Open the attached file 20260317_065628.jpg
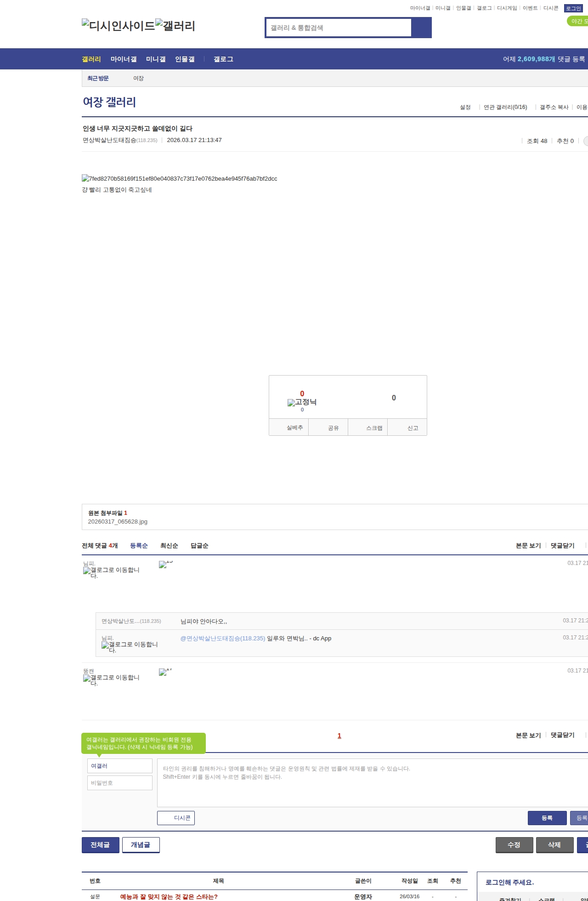The width and height of the screenshot is (588, 901). pyautogui.click(x=118, y=522)
